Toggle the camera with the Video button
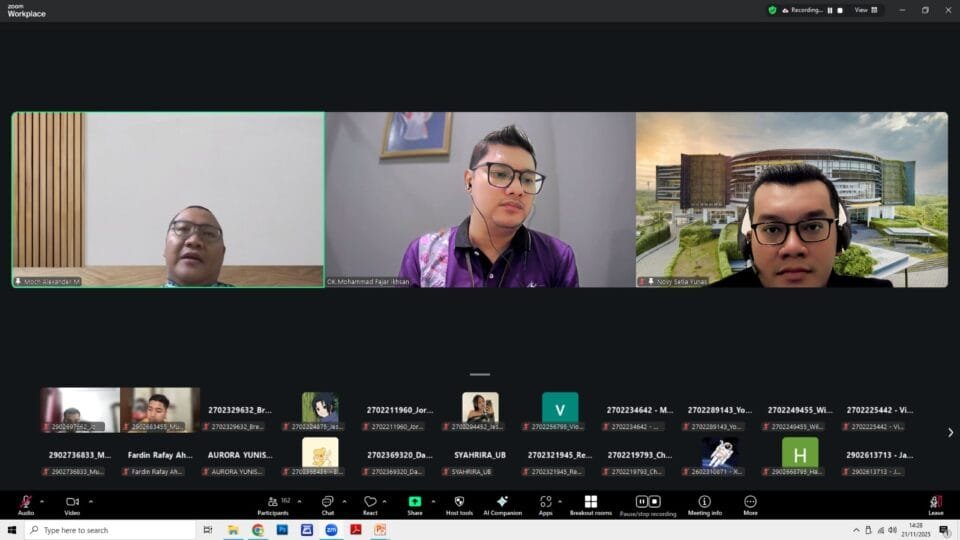The height and width of the screenshot is (540, 960). (72, 502)
